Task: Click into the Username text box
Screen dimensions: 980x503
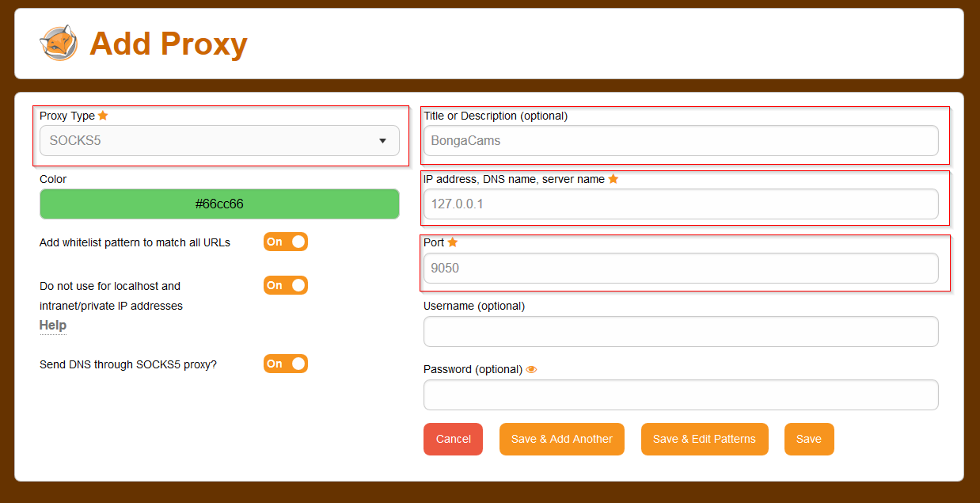Action: [681, 332]
